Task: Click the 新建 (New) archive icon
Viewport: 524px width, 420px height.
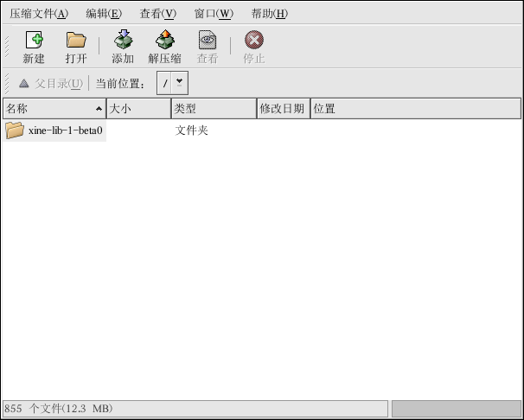Action: coord(34,40)
